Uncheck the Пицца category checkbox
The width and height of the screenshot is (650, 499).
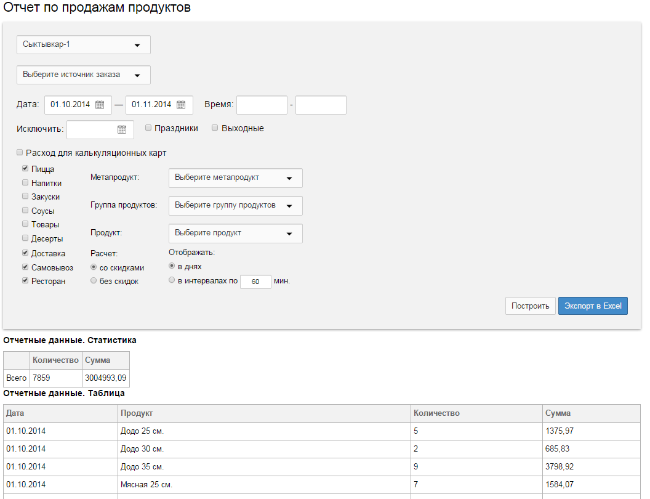click(25, 168)
